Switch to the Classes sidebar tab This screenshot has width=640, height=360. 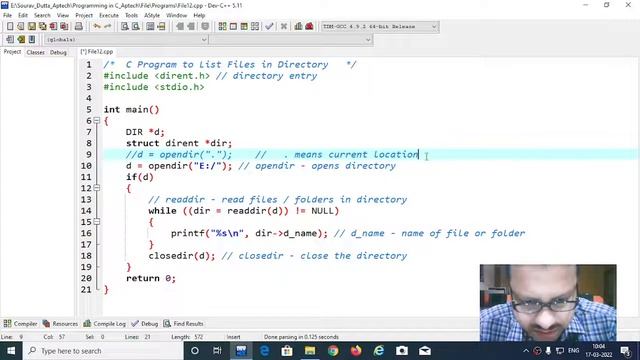tap(36, 52)
